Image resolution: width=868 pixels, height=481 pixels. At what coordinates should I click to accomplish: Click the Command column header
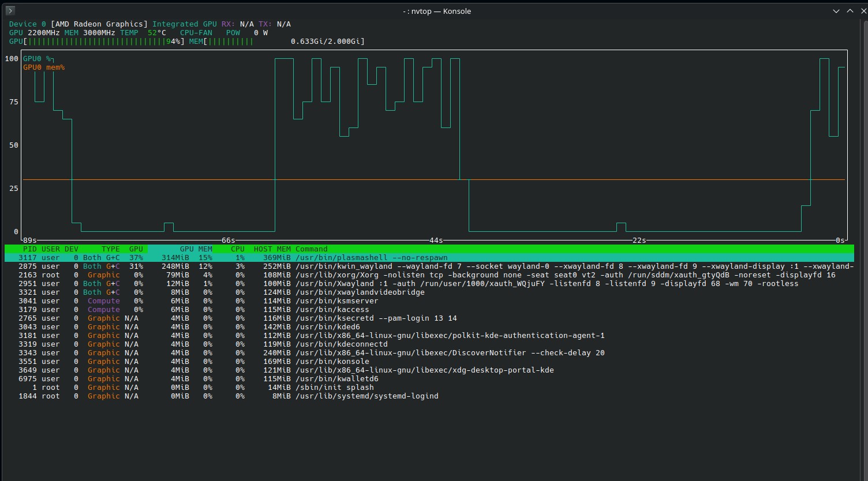pyautogui.click(x=311, y=249)
